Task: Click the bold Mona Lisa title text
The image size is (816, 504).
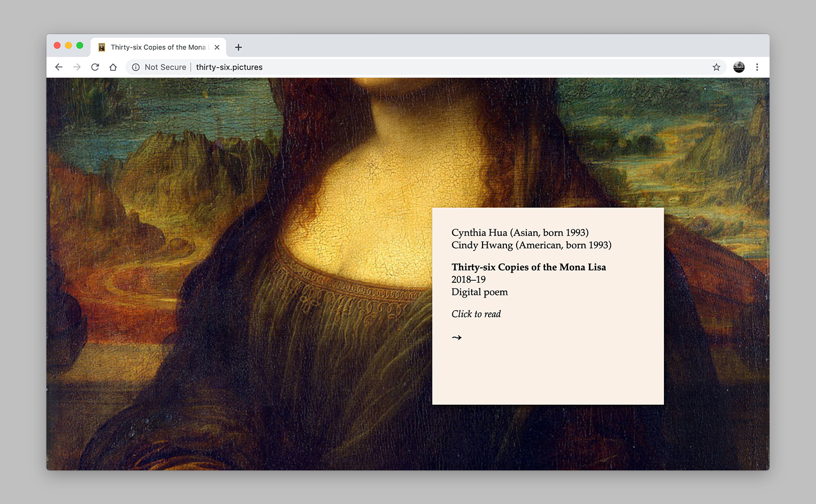Action: click(528, 267)
